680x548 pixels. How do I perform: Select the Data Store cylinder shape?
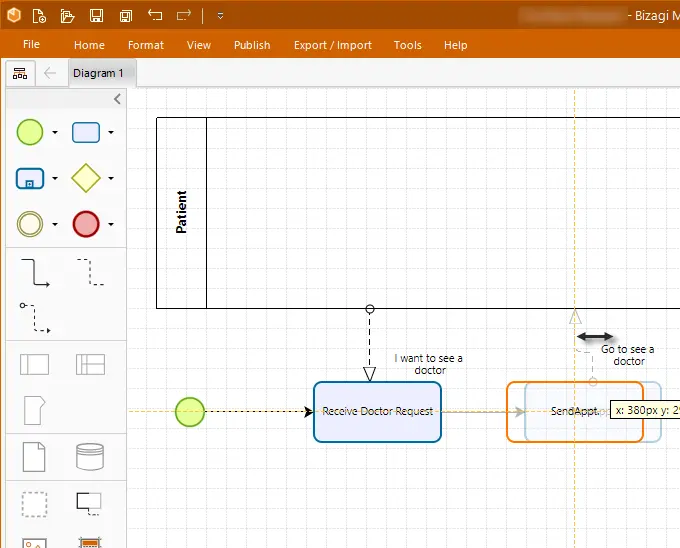click(90, 457)
